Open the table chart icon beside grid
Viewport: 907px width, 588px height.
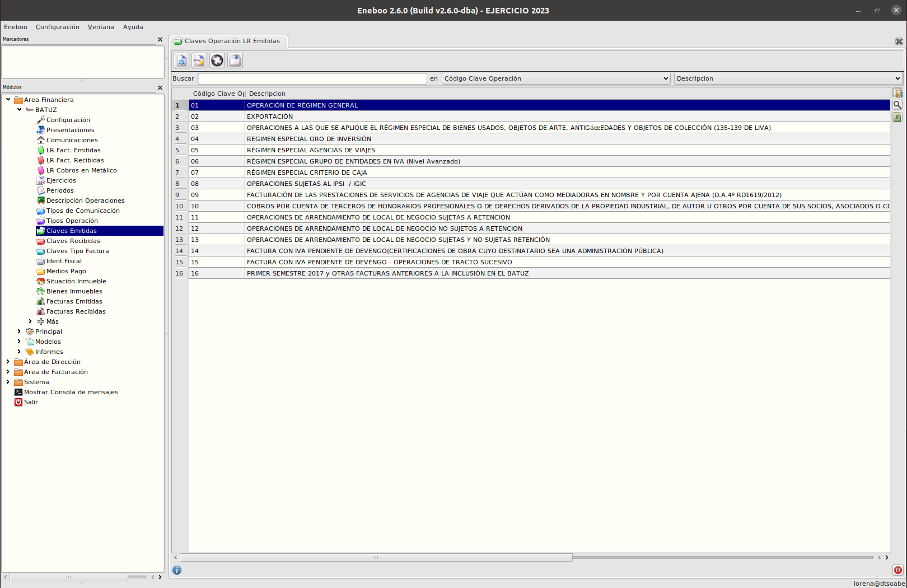point(897,93)
